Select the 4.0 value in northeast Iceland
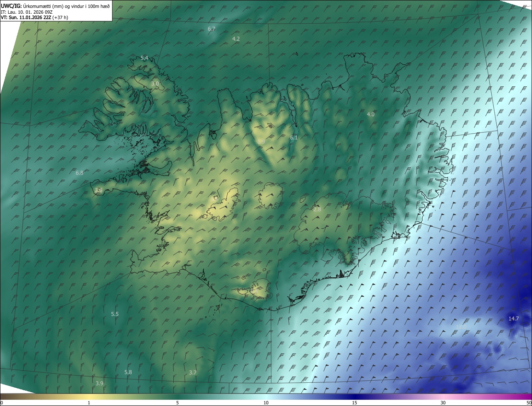532x406 pixels. pyautogui.click(x=371, y=114)
